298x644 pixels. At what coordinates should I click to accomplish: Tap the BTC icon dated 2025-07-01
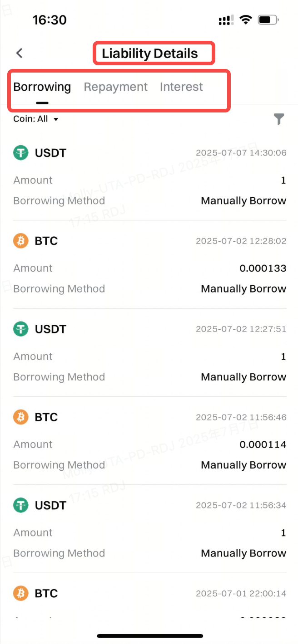(x=20, y=593)
